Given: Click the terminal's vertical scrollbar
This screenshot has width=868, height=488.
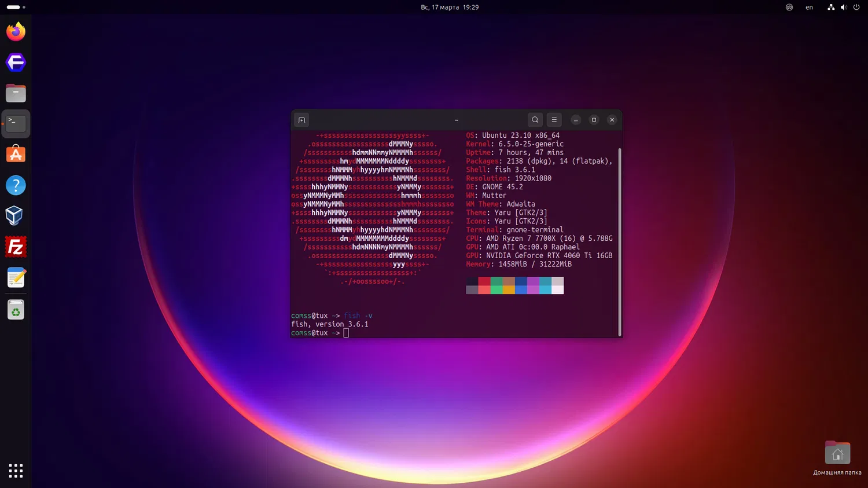Looking at the screenshot, I should pos(620,241).
